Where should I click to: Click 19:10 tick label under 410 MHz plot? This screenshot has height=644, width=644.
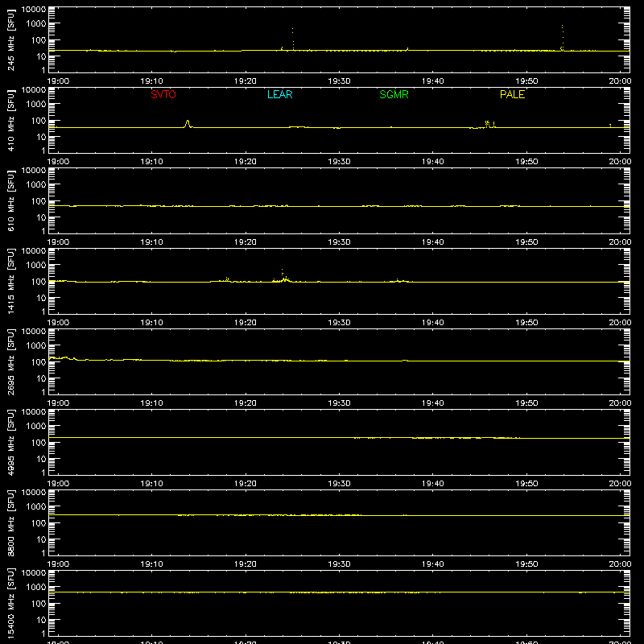152,162
